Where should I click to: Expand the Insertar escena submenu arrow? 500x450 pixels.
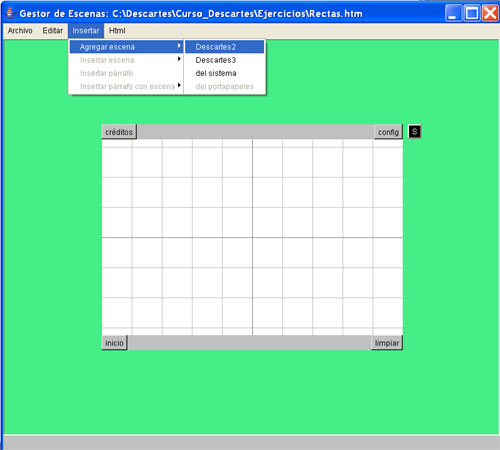pyautogui.click(x=179, y=59)
